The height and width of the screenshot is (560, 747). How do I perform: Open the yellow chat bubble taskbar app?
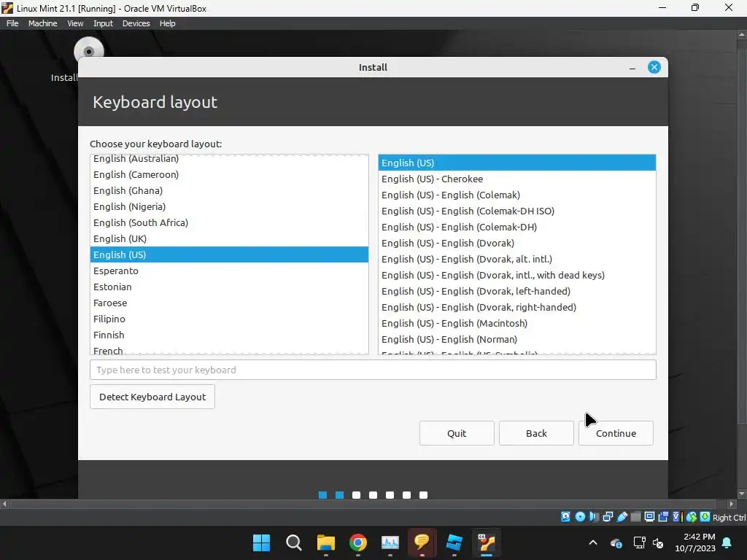coord(422,542)
